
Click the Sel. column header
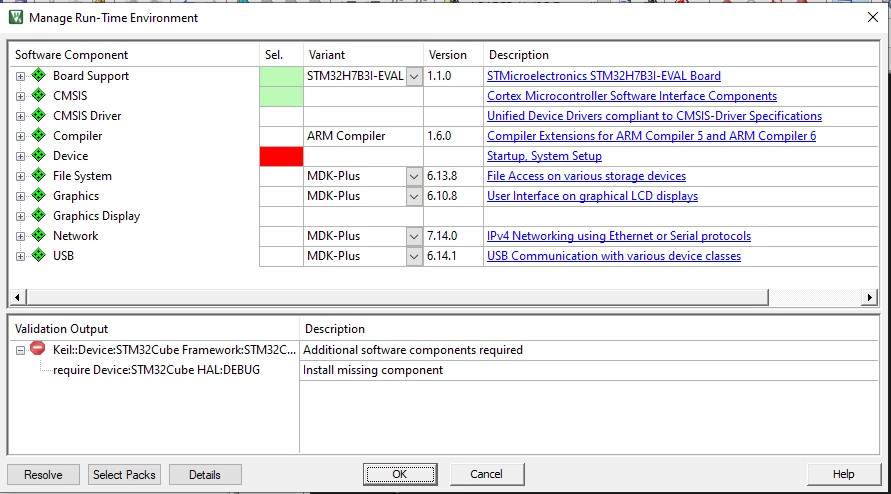point(281,55)
